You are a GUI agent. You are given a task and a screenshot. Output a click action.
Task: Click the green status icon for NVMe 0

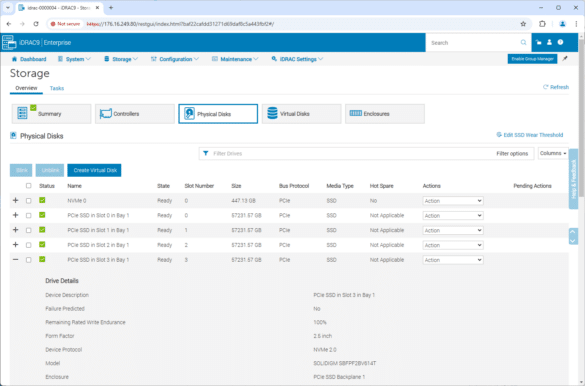[42, 200]
